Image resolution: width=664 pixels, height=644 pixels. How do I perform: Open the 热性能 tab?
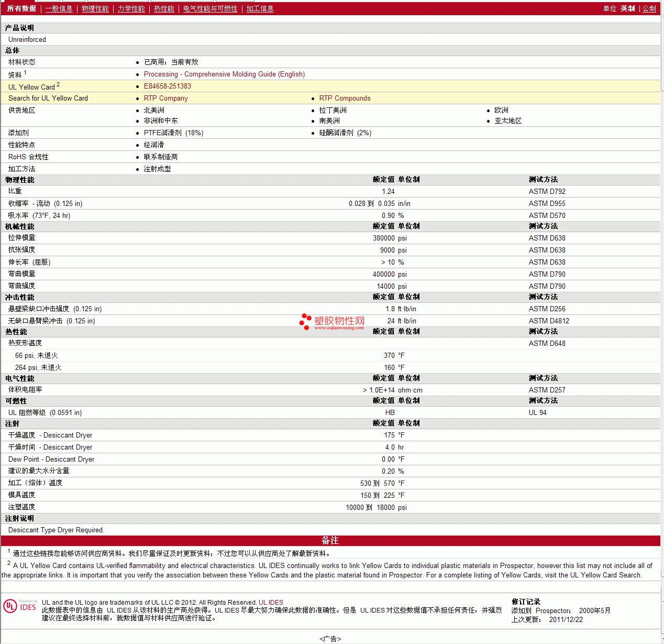tap(164, 9)
